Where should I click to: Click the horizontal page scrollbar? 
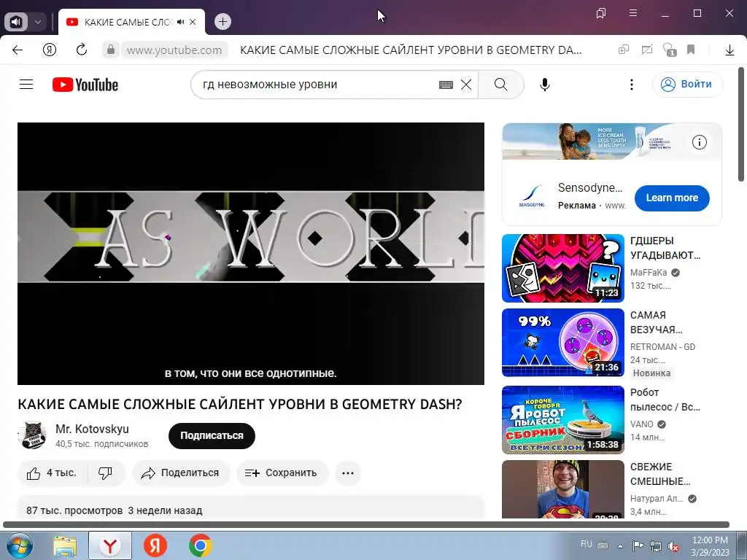click(366, 524)
